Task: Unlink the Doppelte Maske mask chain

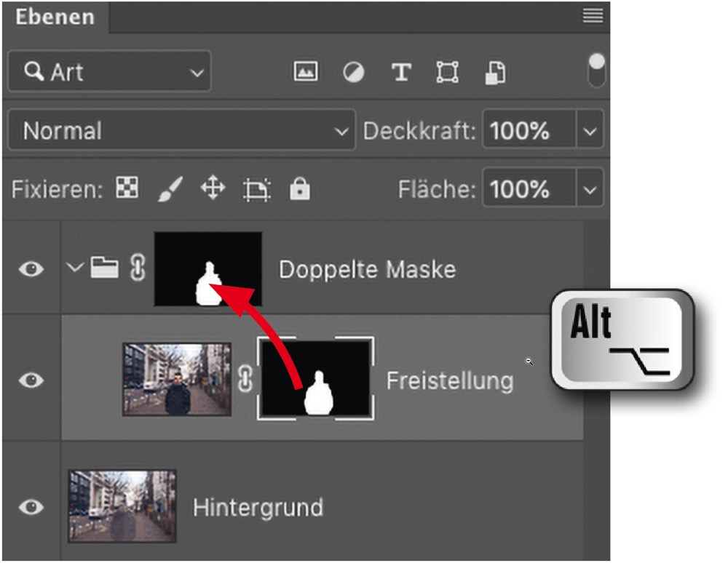Action: pyautogui.click(x=138, y=268)
